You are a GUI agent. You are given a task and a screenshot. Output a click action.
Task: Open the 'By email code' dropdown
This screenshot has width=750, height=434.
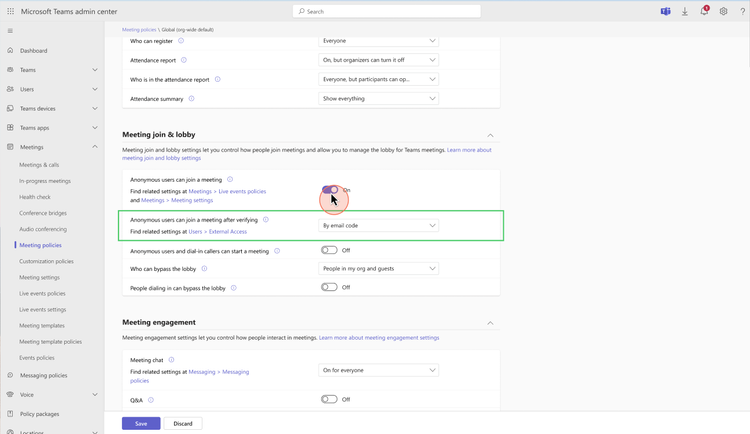click(379, 226)
